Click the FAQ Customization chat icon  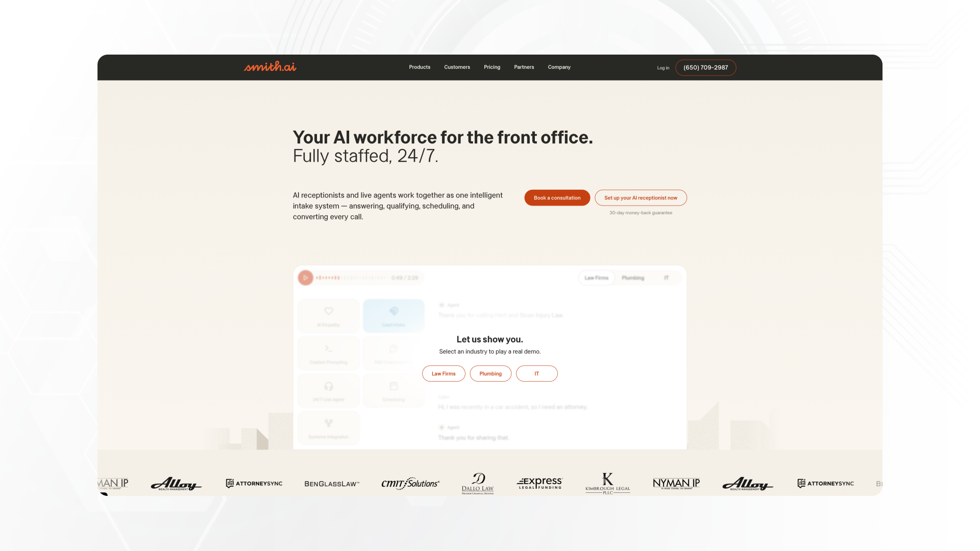coord(394,349)
